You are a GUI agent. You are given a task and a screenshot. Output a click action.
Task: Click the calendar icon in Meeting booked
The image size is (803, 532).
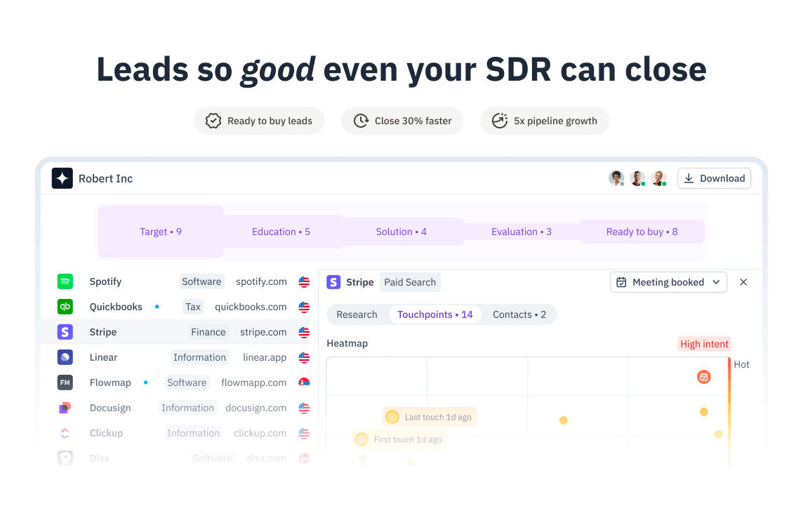tap(621, 282)
